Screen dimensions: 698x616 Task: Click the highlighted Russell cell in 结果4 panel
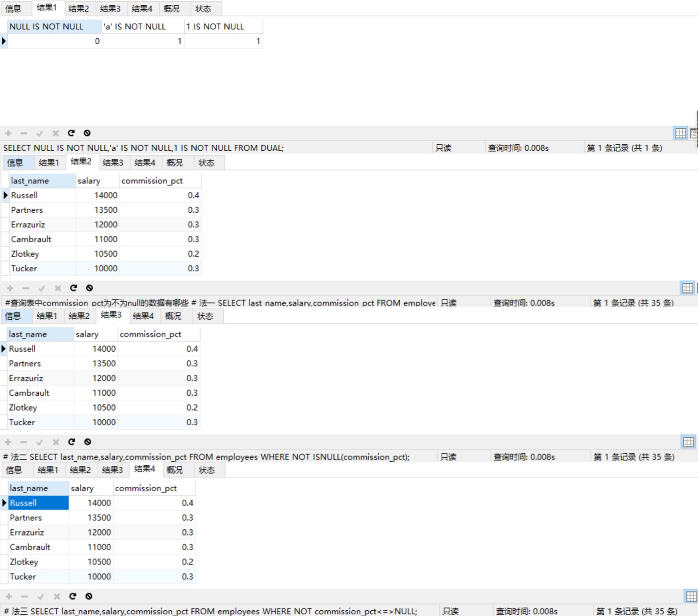point(38,503)
